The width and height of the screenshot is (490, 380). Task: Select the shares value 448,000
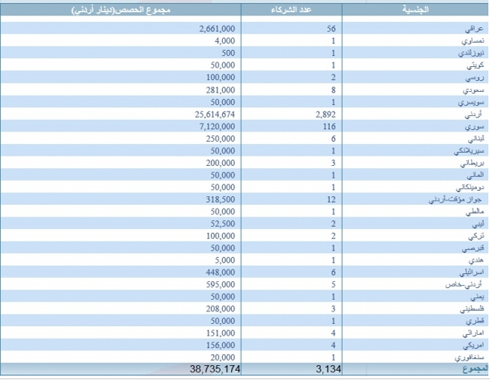[221, 272]
